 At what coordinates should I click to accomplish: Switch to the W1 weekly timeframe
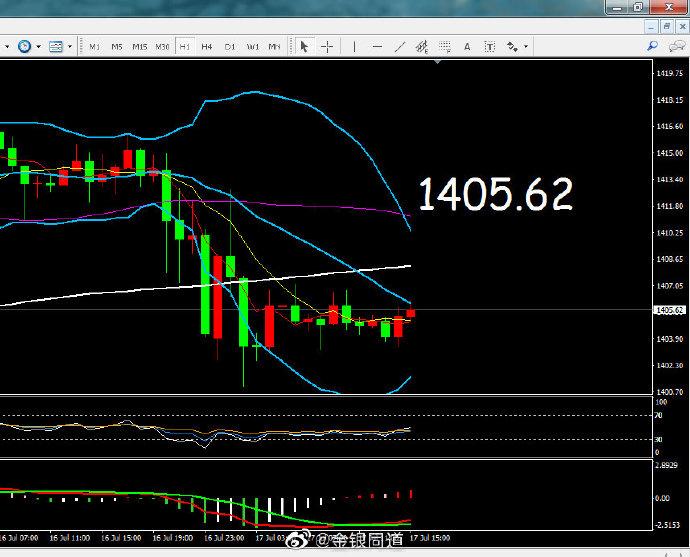[252, 46]
